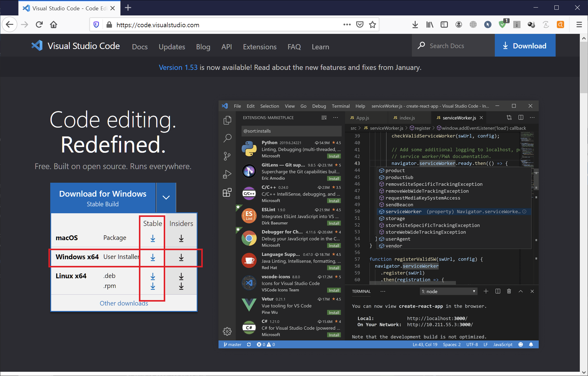Expand the Download for Windows chevron
The height and width of the screenshot is (376, 588).
(x=166, y=198)
